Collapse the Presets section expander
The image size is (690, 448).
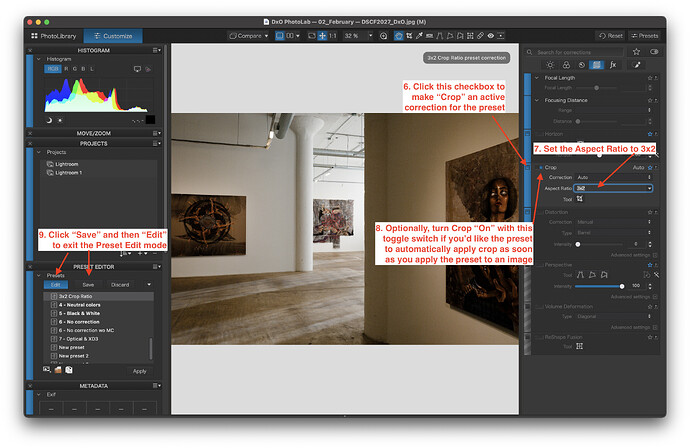[39, 275]
